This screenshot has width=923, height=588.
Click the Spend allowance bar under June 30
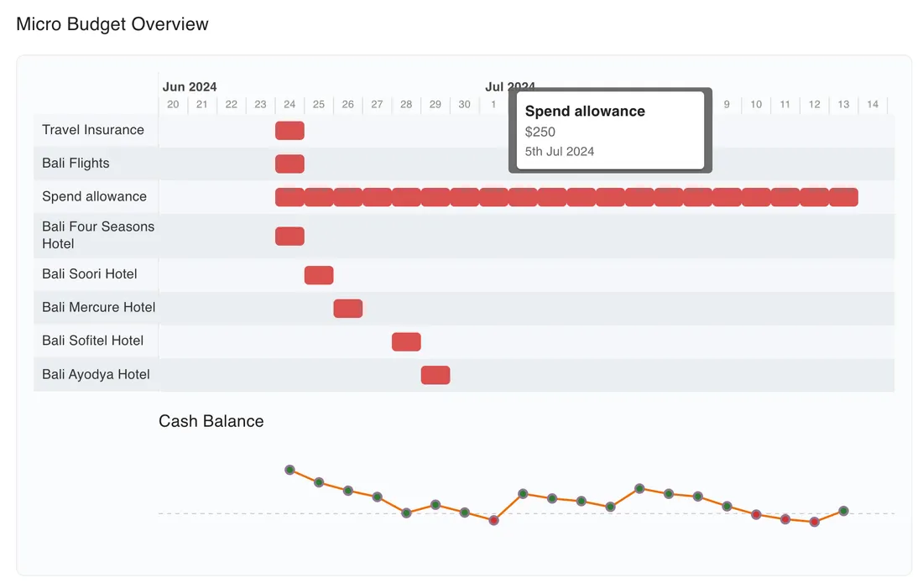point(464,197)
